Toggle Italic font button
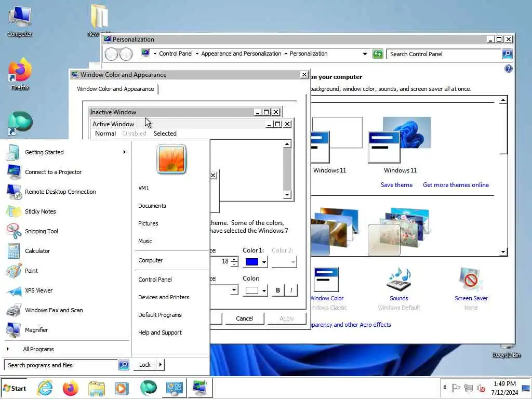This screenshot has width=532, height=399. point(291,290)
